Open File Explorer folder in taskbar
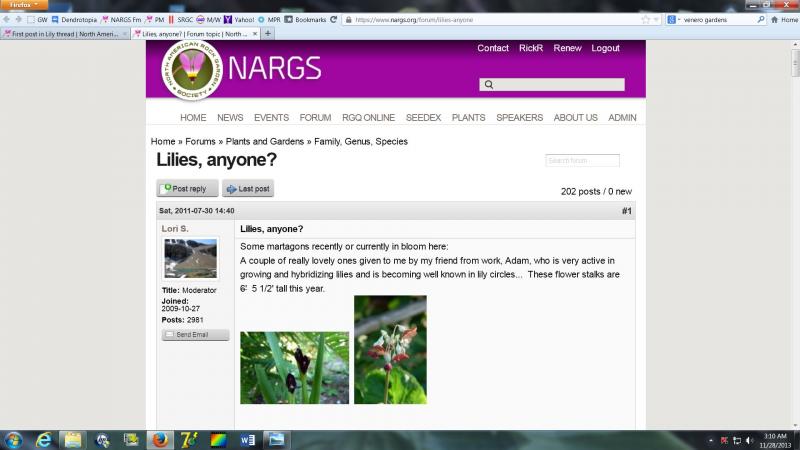 coord(73,439)
